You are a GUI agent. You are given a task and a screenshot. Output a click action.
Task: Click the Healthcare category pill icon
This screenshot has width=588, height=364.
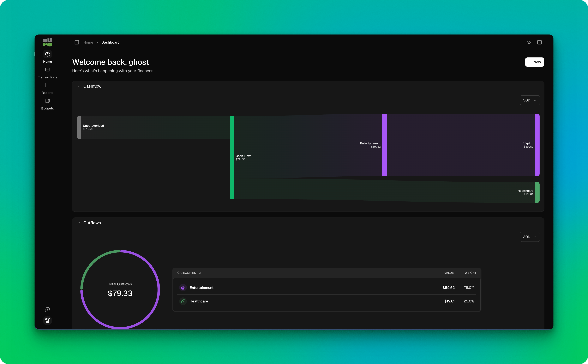(x=183, y=301)
